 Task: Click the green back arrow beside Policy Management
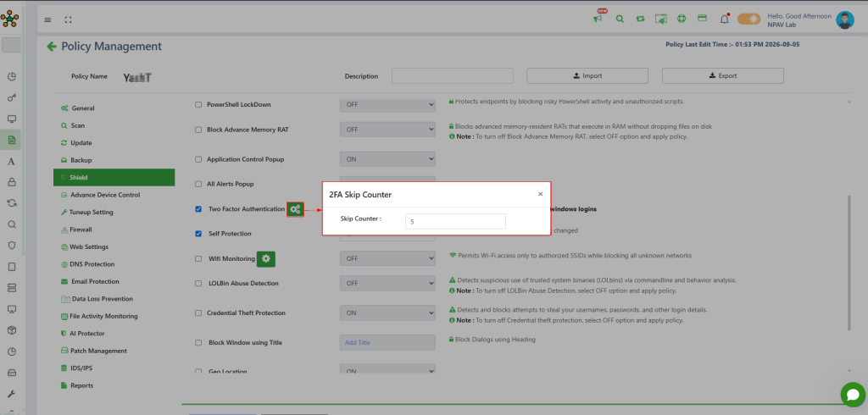pos(52,47)
